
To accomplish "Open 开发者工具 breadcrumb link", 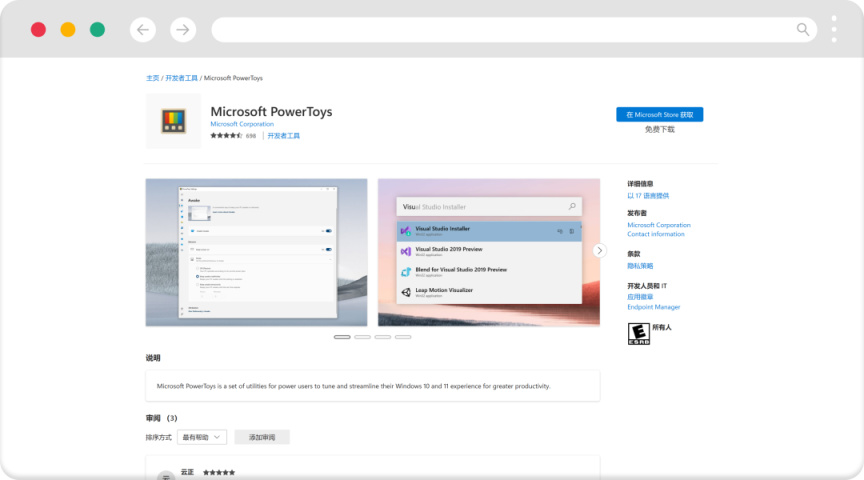I will pyautogui.click(x=181, y=78).
